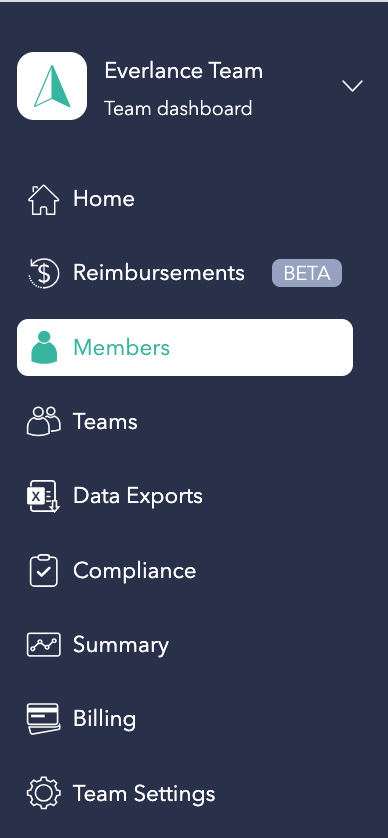Click the Compliance clipboard icon

pyautogui.click(x=43, y=570)
